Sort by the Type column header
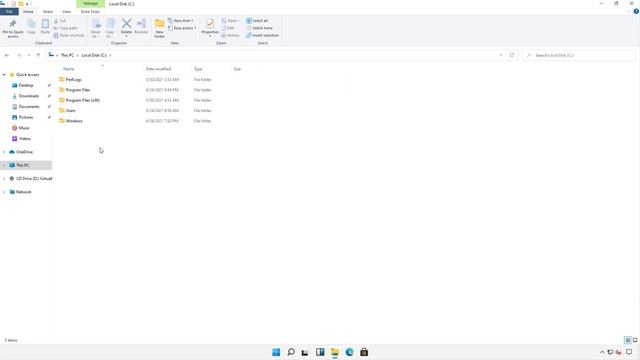Screen dimensions: 640x360 [x=198, y=69]
